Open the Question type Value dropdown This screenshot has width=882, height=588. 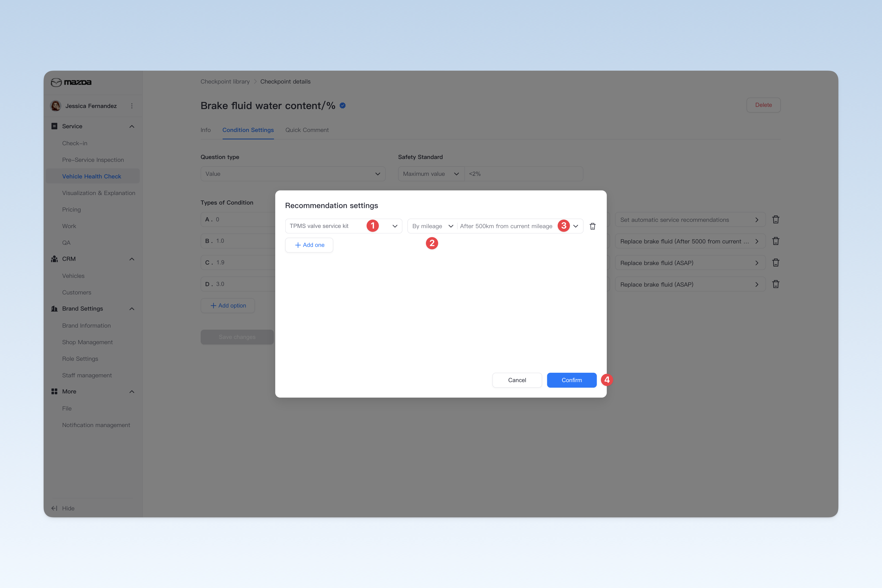293,174
